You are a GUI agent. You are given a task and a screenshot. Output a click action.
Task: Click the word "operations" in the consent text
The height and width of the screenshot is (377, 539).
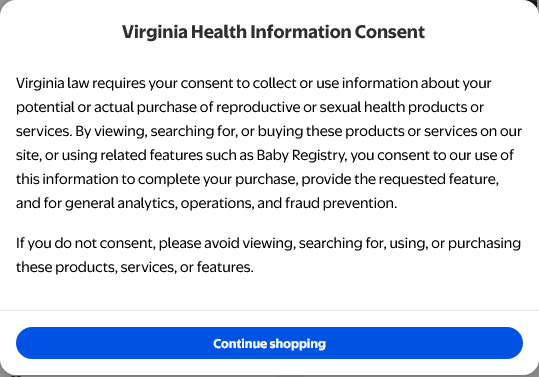pos(217,203)
